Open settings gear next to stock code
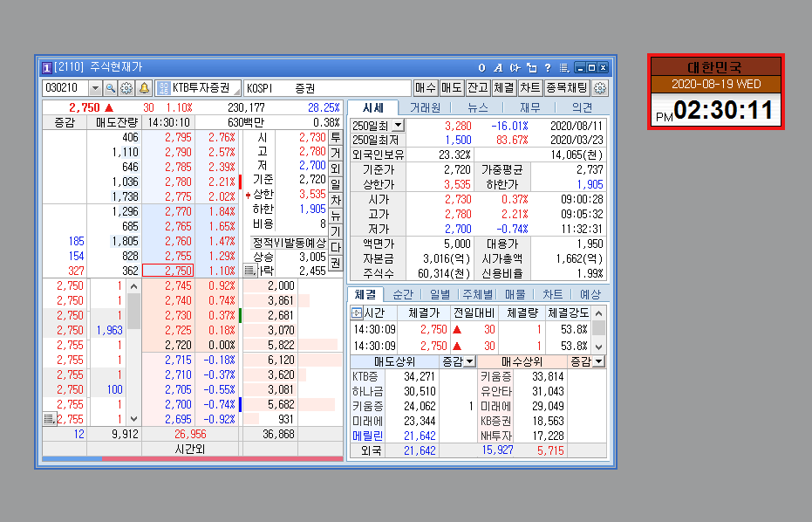The height and width of the screenshot is (522, 812). pyautogui.click(x=126, y=88)
